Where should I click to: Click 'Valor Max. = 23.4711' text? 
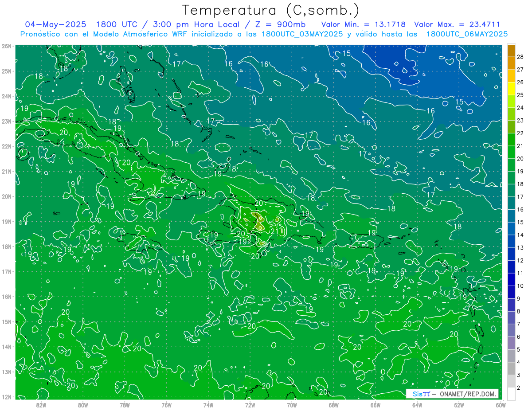[x=457, y=24]
